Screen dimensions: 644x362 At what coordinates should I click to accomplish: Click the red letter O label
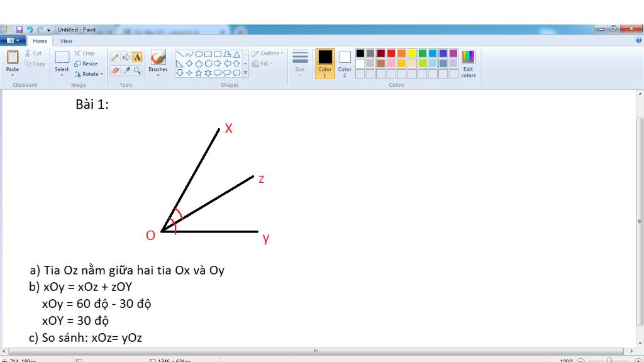tap(150, 236)
